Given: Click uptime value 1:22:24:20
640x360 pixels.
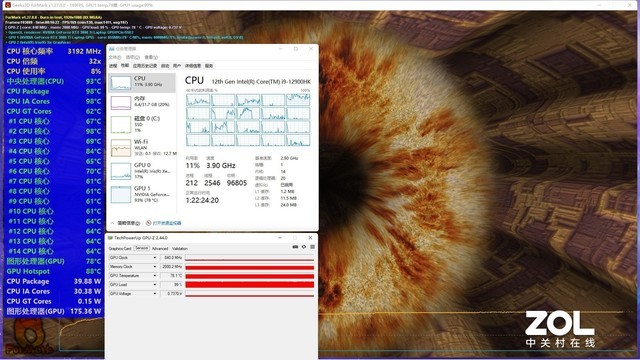Looking at the screenshot, I should [x=202, y=200].
